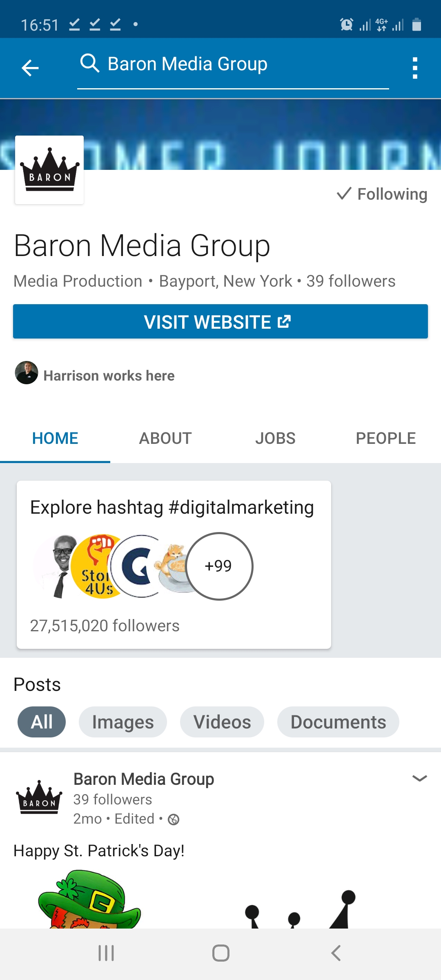Toggle the Following status
The width and height of the screenshot is (441, 980).
coord(382,194)
